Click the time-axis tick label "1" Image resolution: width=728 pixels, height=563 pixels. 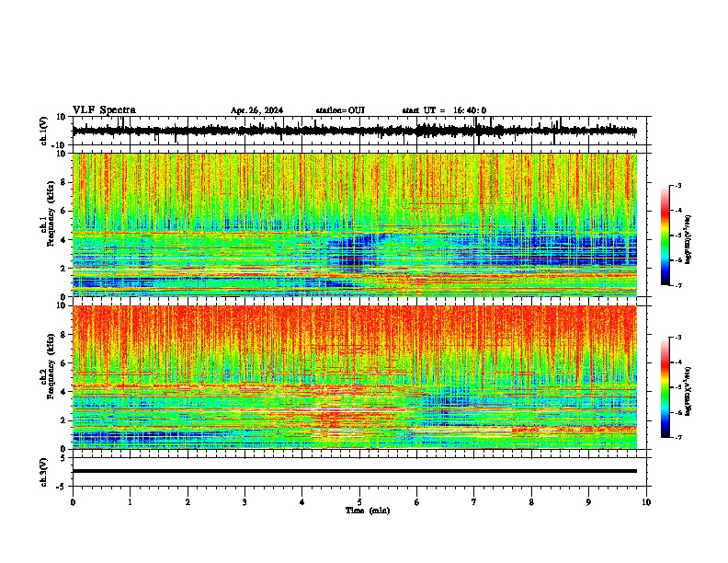[130, 502]
